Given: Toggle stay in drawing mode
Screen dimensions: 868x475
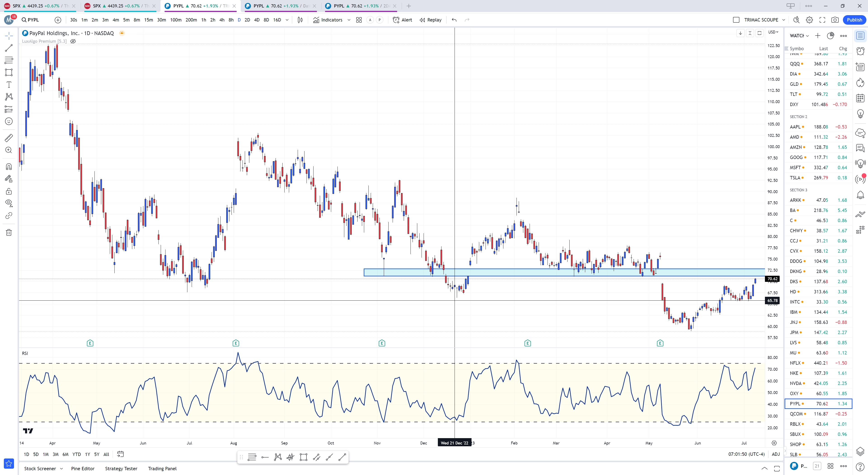Looking at the screenshot, I should tap(9, 179).
